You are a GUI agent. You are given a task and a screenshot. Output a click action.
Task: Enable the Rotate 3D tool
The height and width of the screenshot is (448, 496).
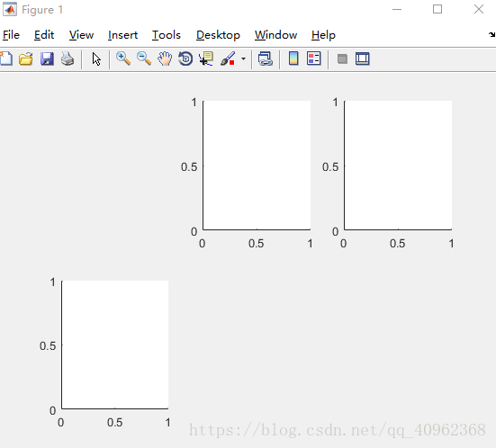point(185,58)
